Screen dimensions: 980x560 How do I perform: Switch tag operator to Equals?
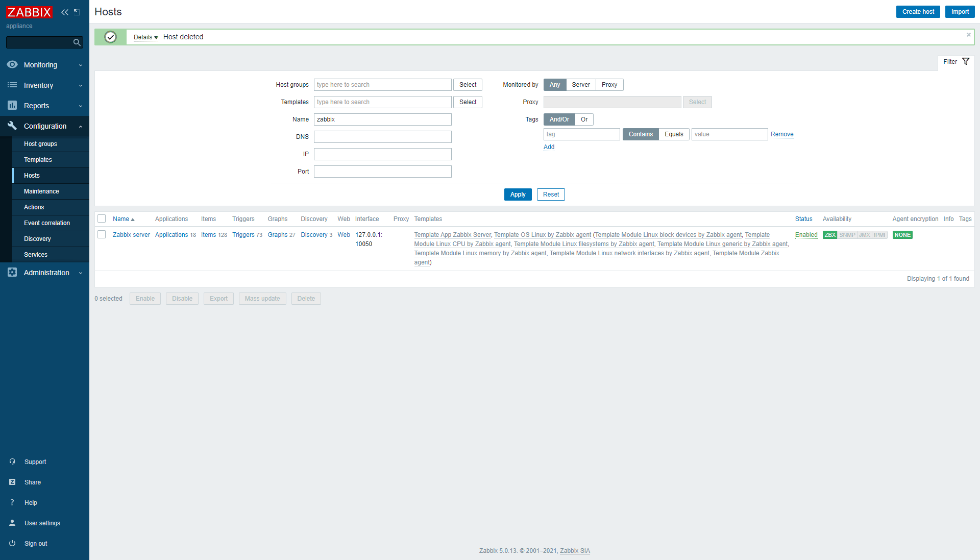point(673,134)
